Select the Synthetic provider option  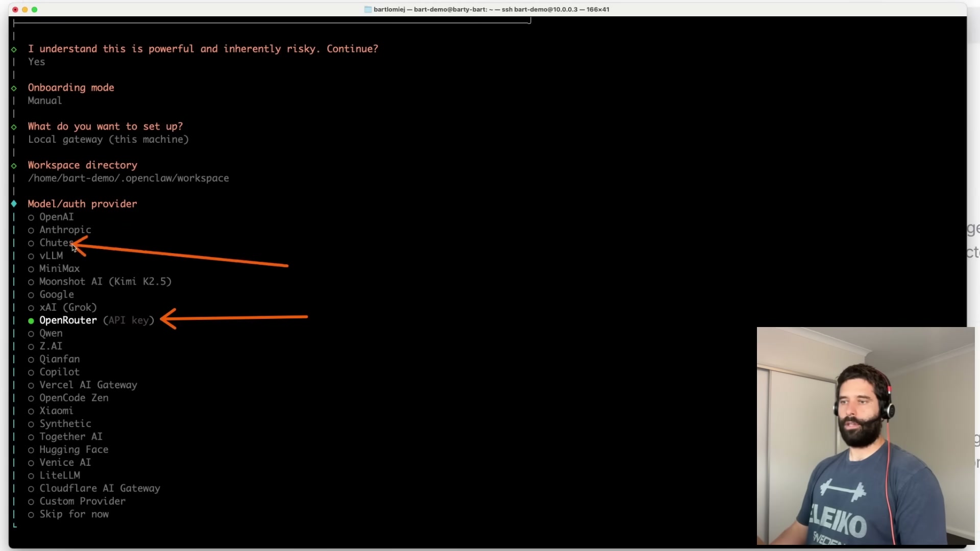(x=60, y=424)
